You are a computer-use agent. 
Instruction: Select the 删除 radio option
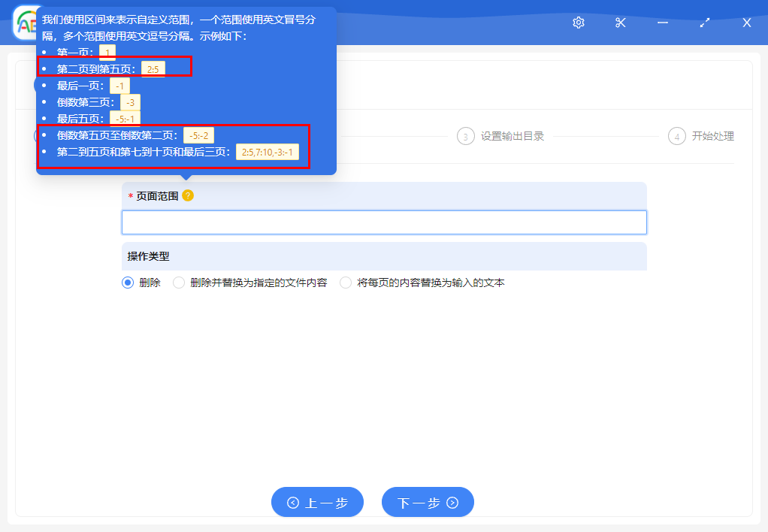coord(128,283)
